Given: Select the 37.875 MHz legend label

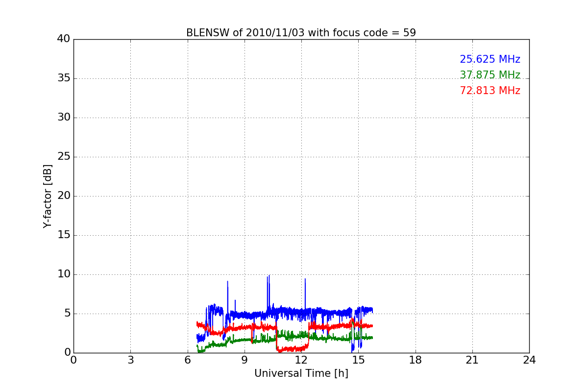Looking at the screenshot, I should click(x=490, y=75).
